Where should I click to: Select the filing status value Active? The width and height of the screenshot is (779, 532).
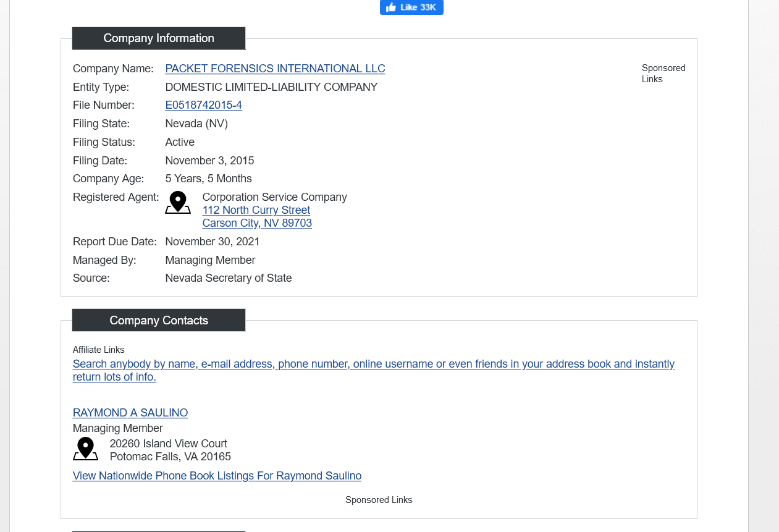pos(180,142)
